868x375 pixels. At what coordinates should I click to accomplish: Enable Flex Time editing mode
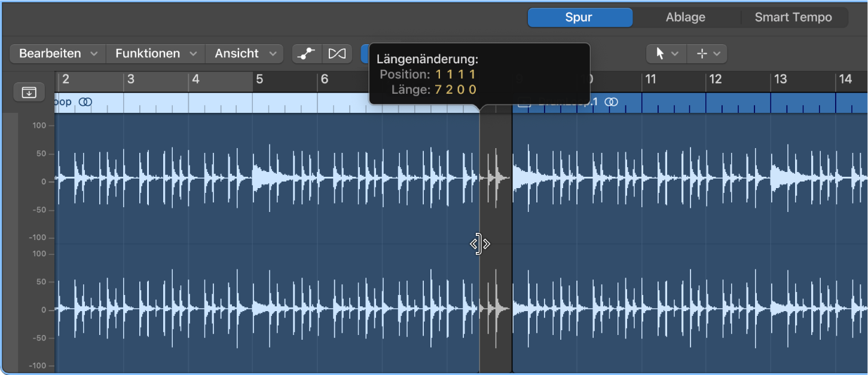click(x=337, y=53)
